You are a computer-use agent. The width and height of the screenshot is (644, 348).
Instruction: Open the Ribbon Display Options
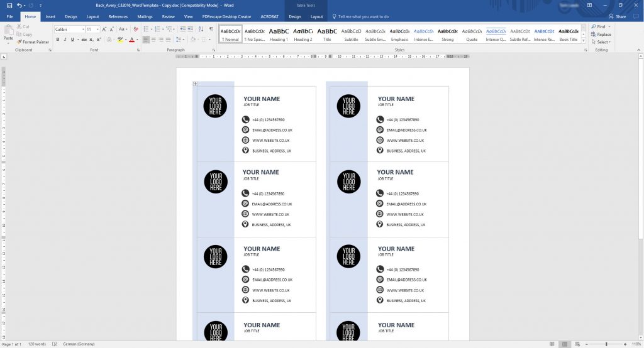(x=589, y=5)
